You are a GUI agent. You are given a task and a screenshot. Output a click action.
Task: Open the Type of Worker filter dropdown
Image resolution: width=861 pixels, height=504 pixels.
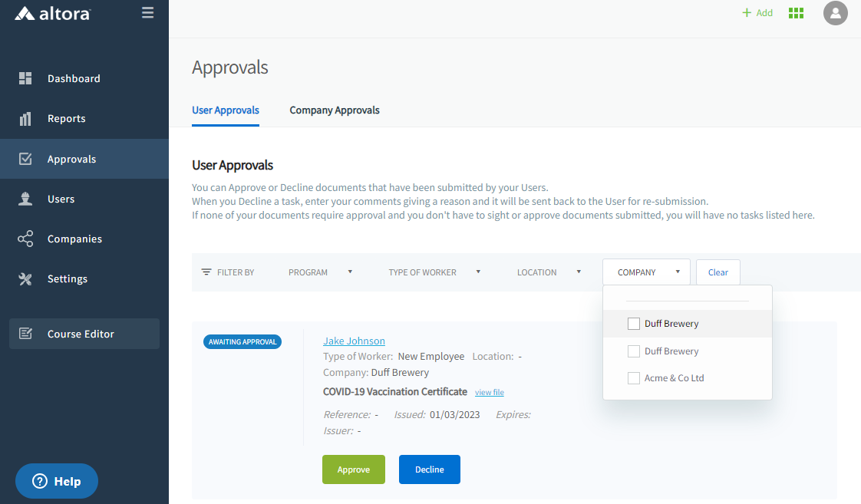[x=434, y=272]
